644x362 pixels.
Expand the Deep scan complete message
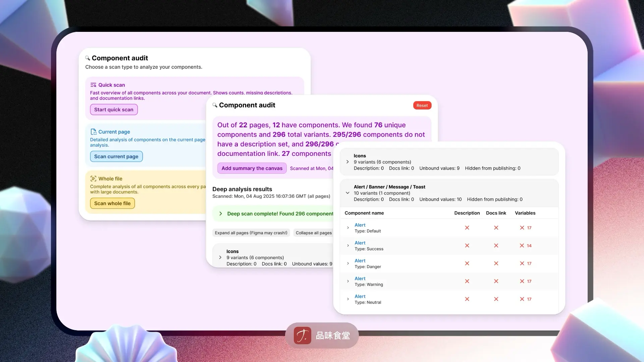(x=220, y=214)
